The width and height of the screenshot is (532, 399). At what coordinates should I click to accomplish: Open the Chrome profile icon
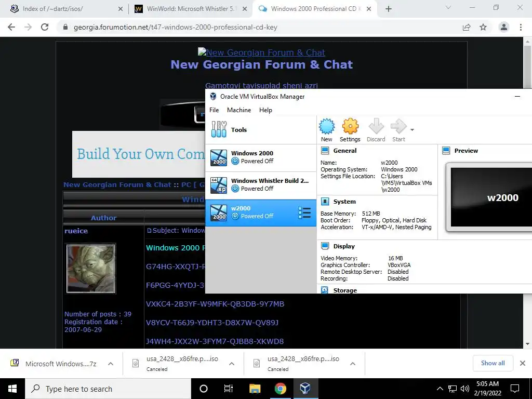point(504,27)
